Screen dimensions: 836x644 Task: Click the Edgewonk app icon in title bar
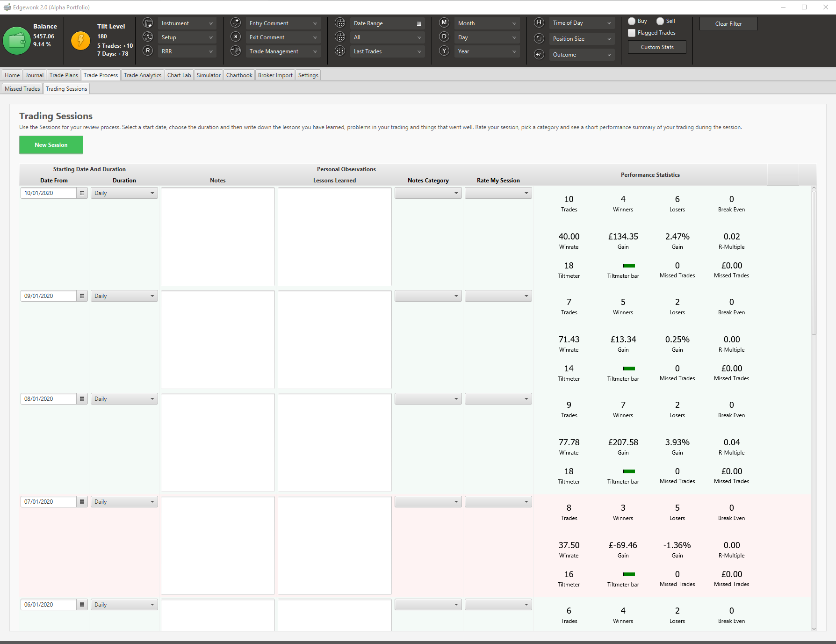coord(7,7)
